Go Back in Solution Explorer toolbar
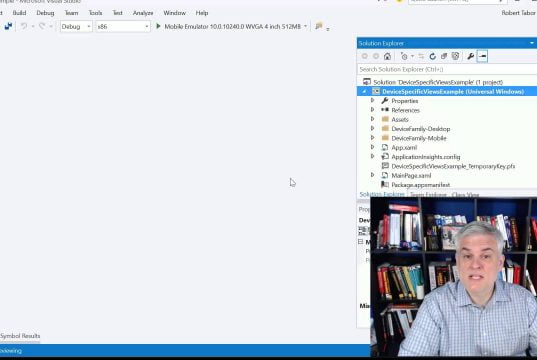 click(365, 56)
